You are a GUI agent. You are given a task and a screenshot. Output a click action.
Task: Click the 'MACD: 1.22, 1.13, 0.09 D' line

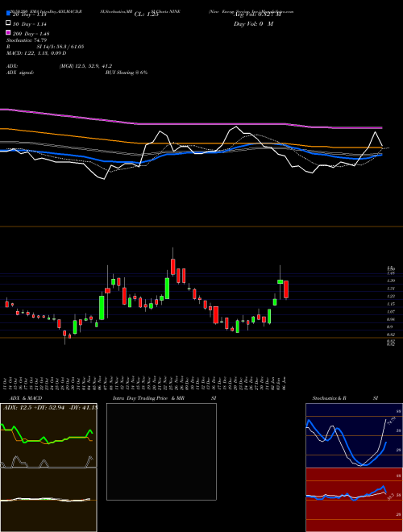[36, 53]
